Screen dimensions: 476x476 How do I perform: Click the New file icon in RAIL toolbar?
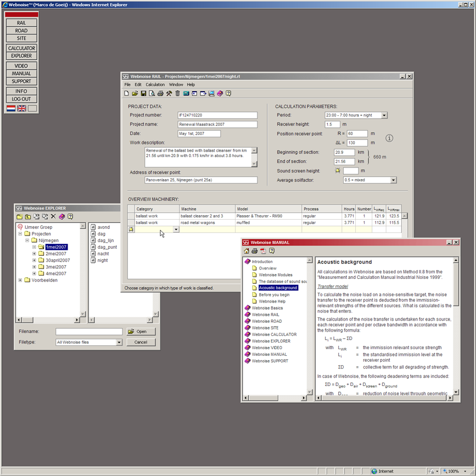126,93
